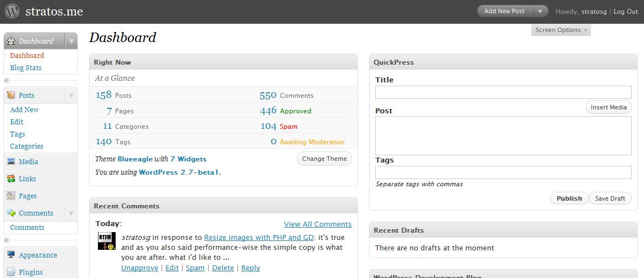
Task: Click the Dashboard house icon
Action: 11,41
